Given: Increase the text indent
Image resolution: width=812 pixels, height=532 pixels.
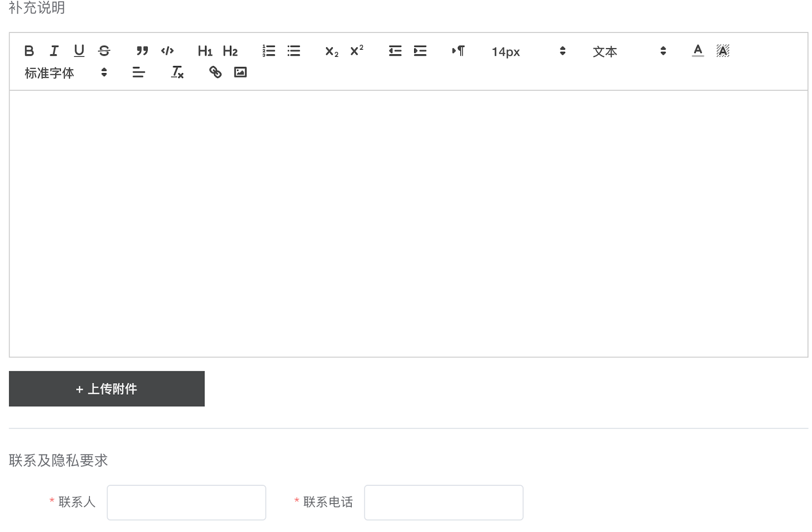Looking at the screenshot, I should (x=420, y=51).
